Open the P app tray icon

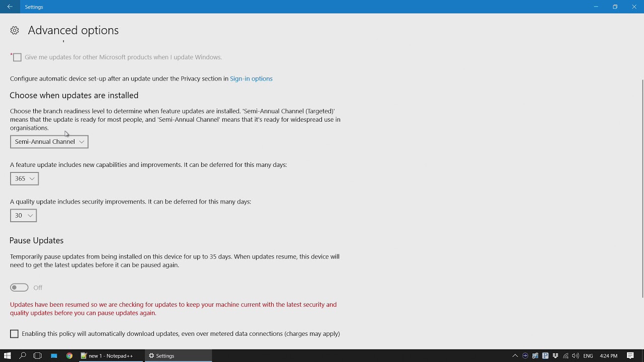tap(545, 355)
